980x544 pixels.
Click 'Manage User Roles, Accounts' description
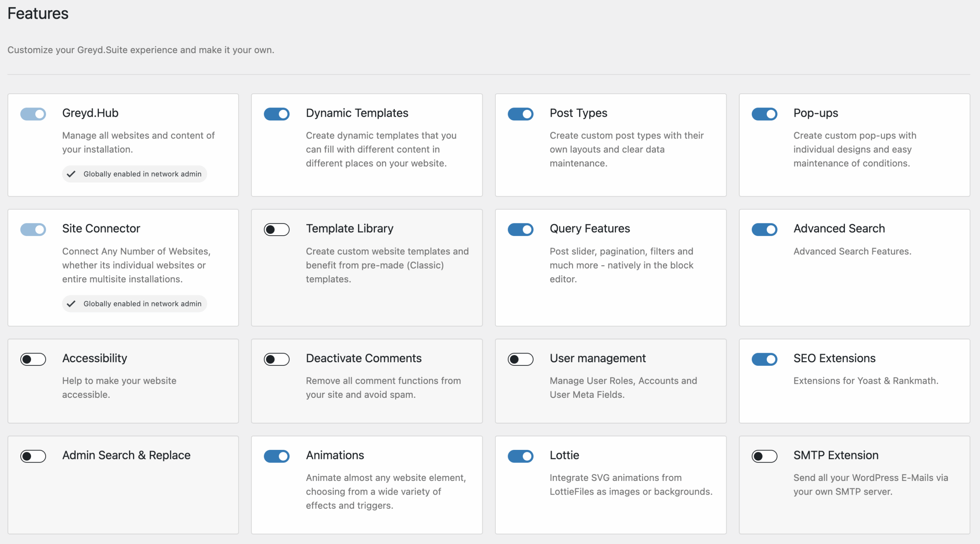[623, 388]
